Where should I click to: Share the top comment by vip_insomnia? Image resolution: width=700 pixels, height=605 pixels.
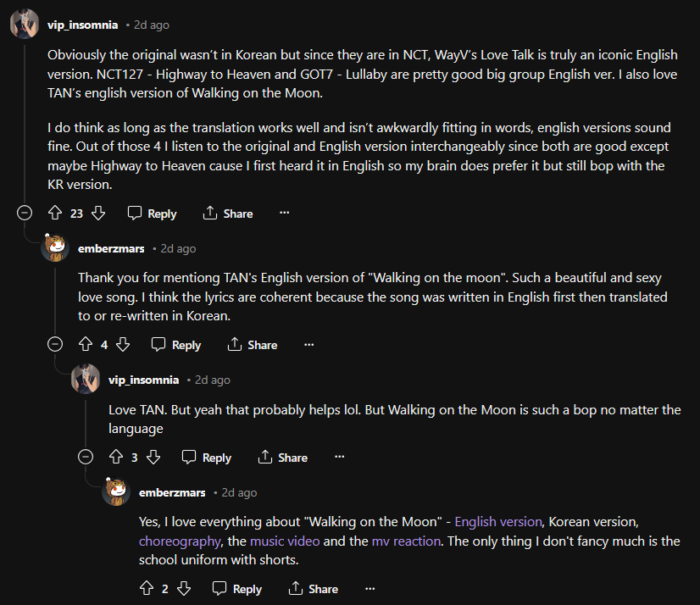227,214
